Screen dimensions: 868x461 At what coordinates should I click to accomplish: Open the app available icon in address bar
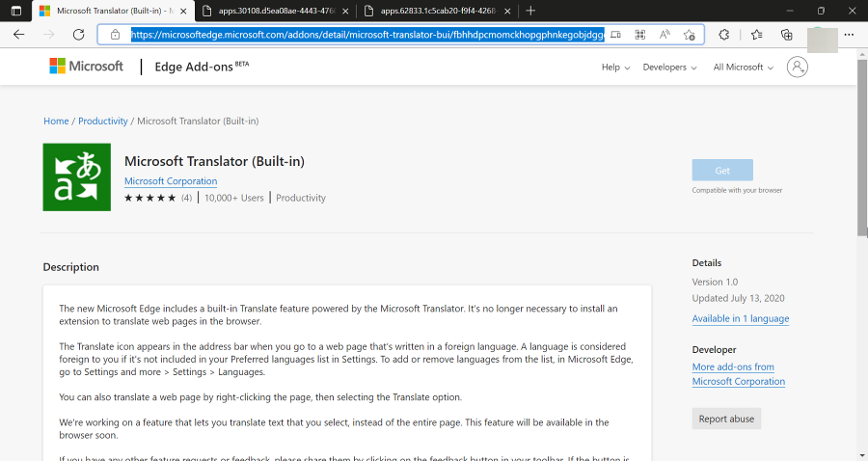point(615,35)
